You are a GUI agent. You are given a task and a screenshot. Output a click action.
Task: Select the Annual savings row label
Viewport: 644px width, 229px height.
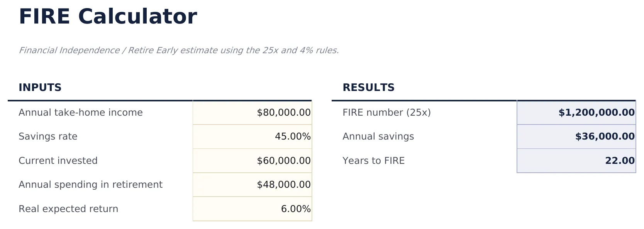378,136
